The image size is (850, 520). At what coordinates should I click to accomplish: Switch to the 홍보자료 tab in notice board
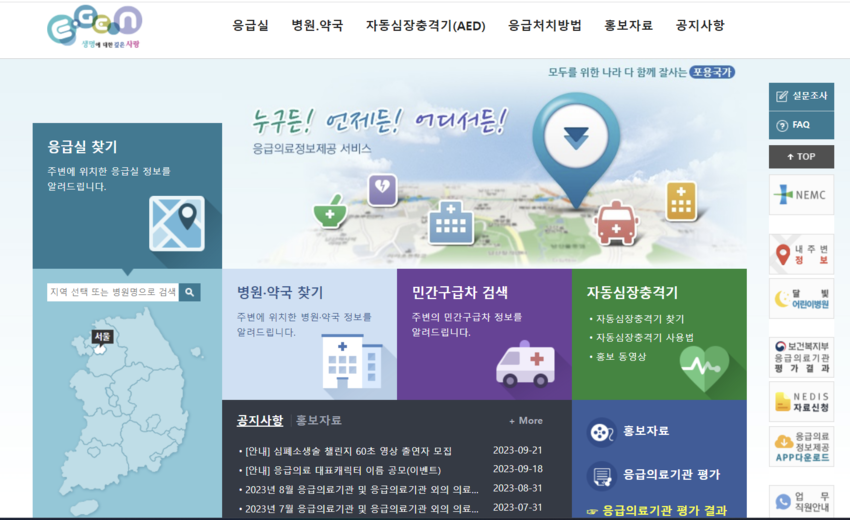pos(319,420)
